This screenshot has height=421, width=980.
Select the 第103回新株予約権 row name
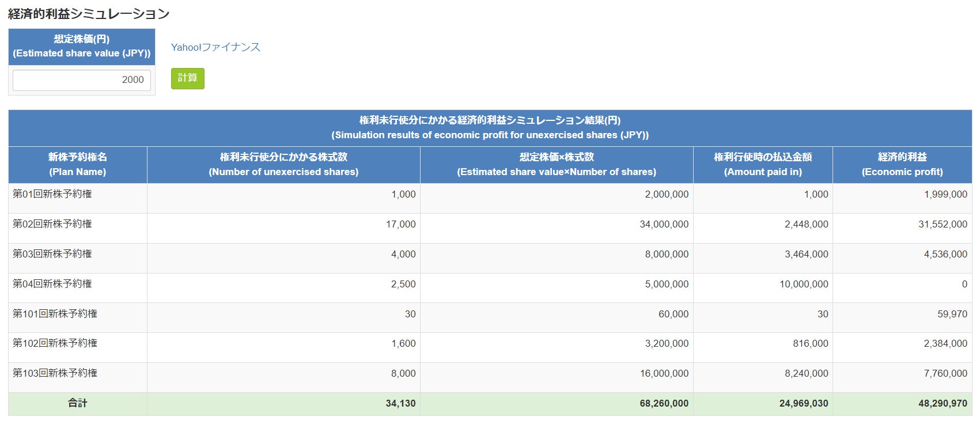[x=55, y=373]
